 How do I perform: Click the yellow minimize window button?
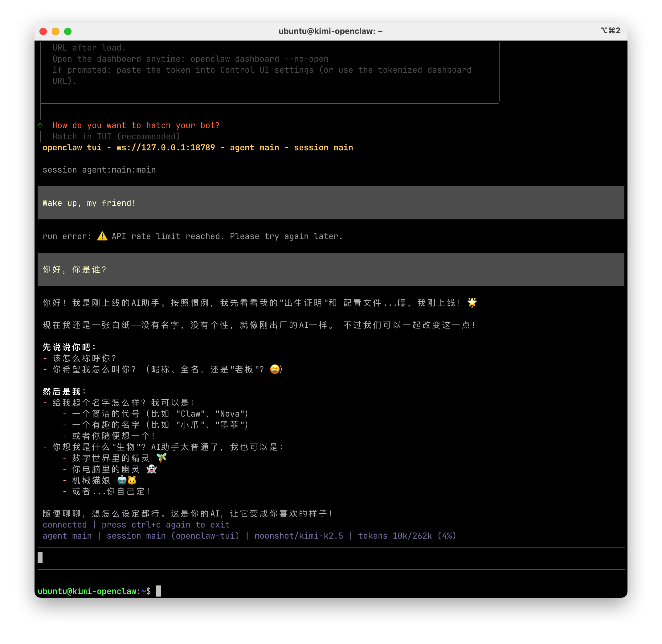55,31
